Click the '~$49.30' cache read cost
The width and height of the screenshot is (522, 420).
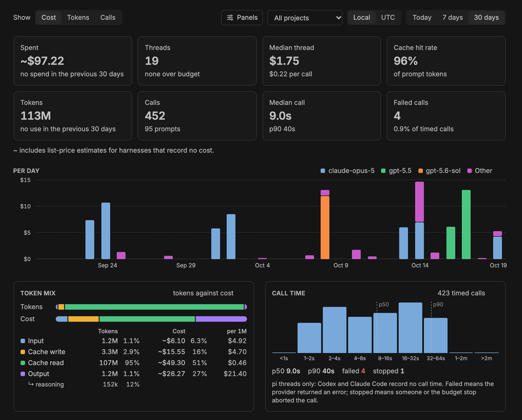(171, 363)
